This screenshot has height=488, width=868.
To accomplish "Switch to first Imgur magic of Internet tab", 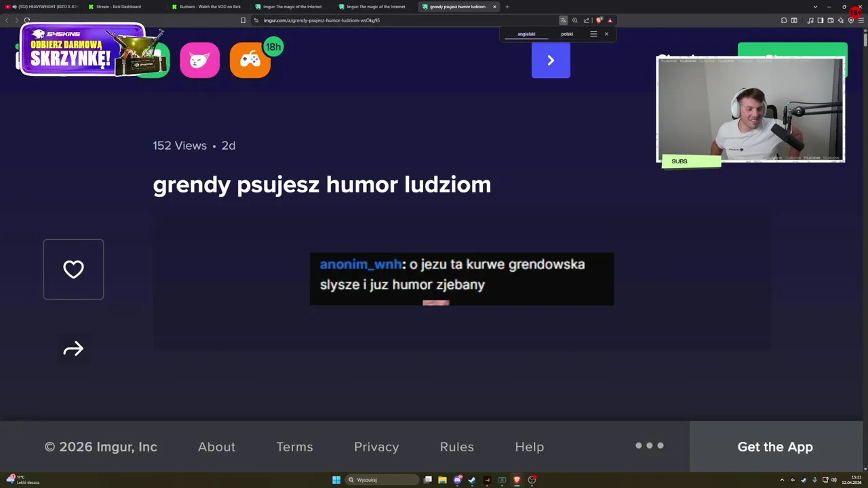I will tap(290, 7).
